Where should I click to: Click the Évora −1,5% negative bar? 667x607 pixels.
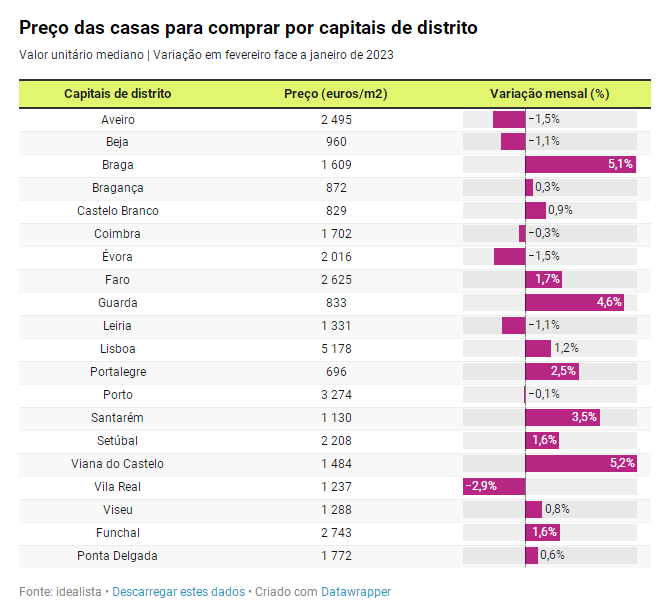coord(509,257)
